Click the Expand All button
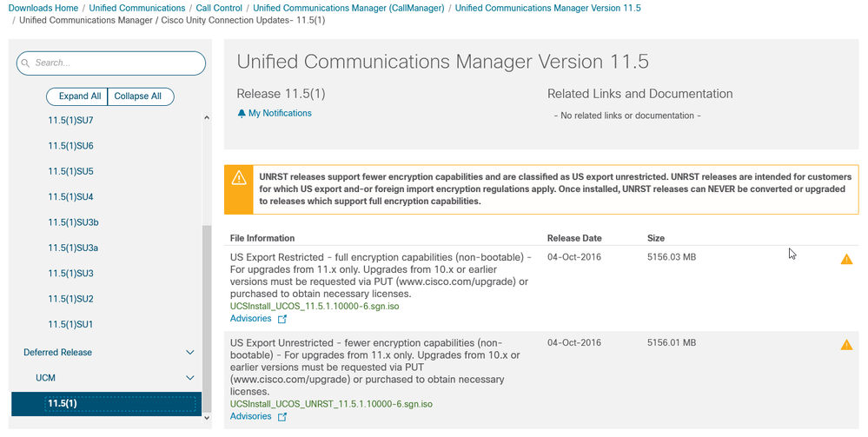The height and width of the screenshot is (437, 868). [77, 96]
